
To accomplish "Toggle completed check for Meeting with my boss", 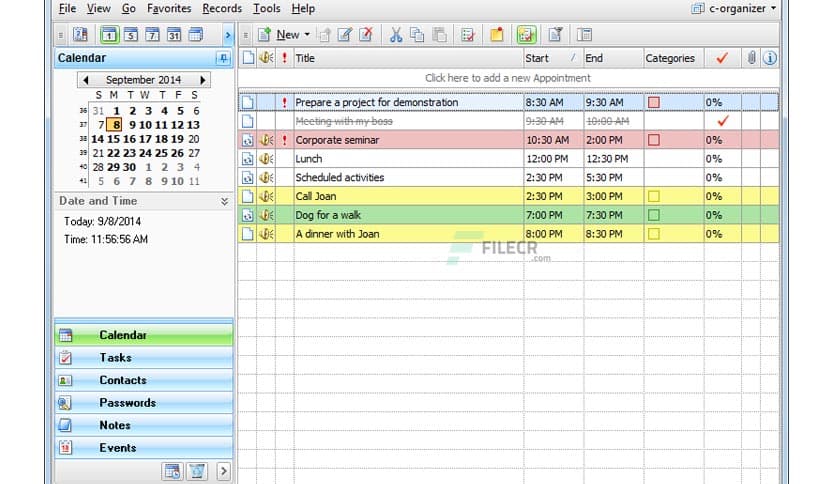I will tap(722, 122).
